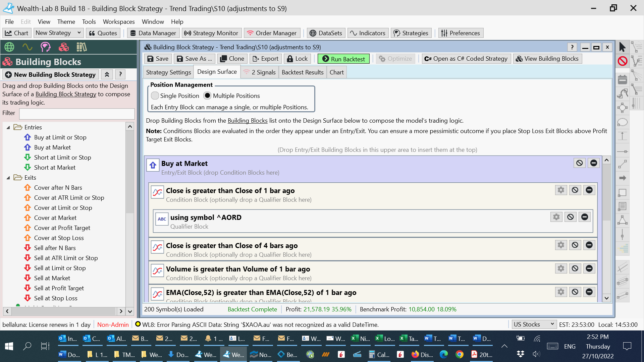The width and height of the screenshot is (644, 362).
Task: Switch to Backtest Results tab
Action: tap(303, 72)
